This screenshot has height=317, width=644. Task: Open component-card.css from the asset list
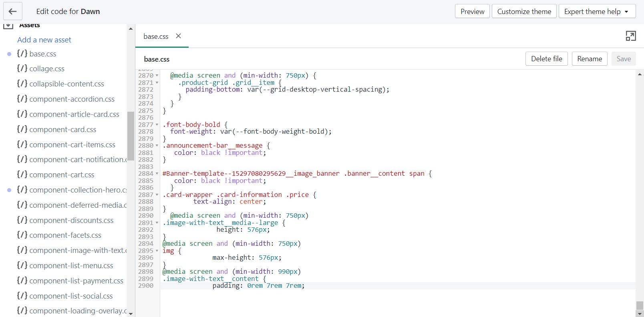[x=62, y=129]
